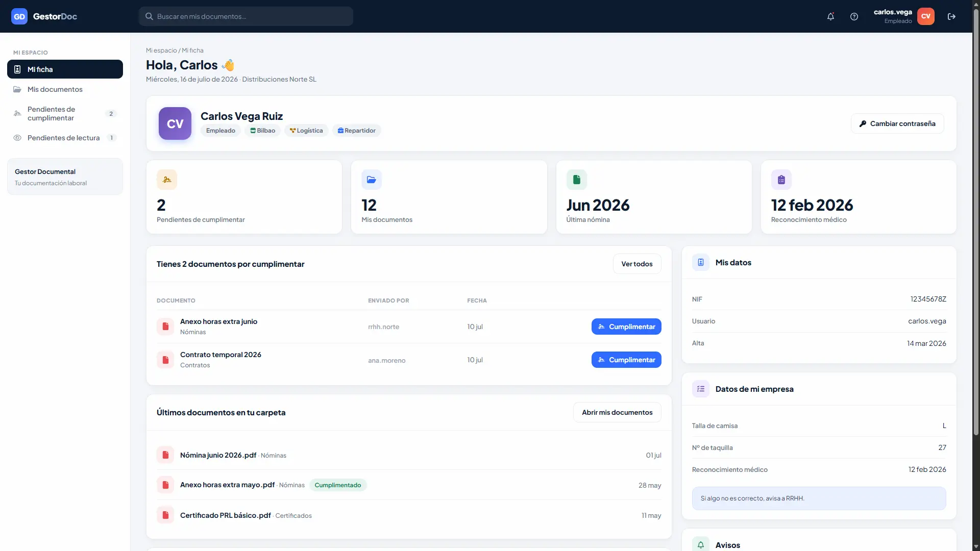Select Mi ficha in the sidebar
The height and width of the screenshot is (551, 980).
click(x=65, y=69)
